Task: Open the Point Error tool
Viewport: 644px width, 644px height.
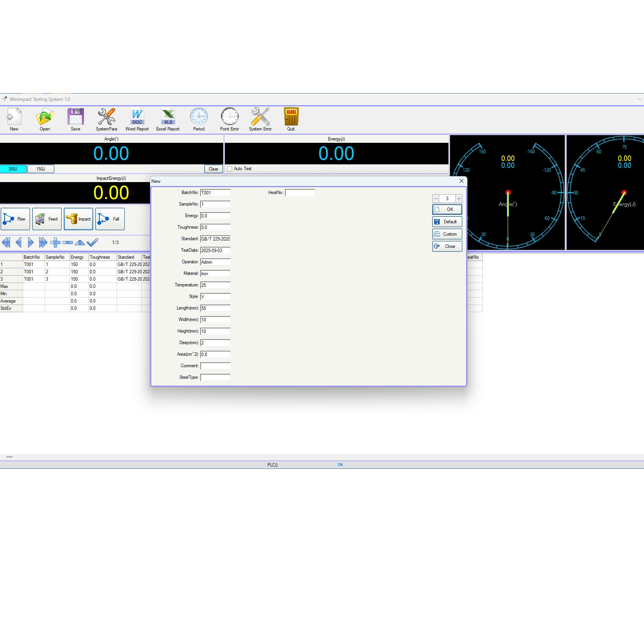Action: pos(229,119)
